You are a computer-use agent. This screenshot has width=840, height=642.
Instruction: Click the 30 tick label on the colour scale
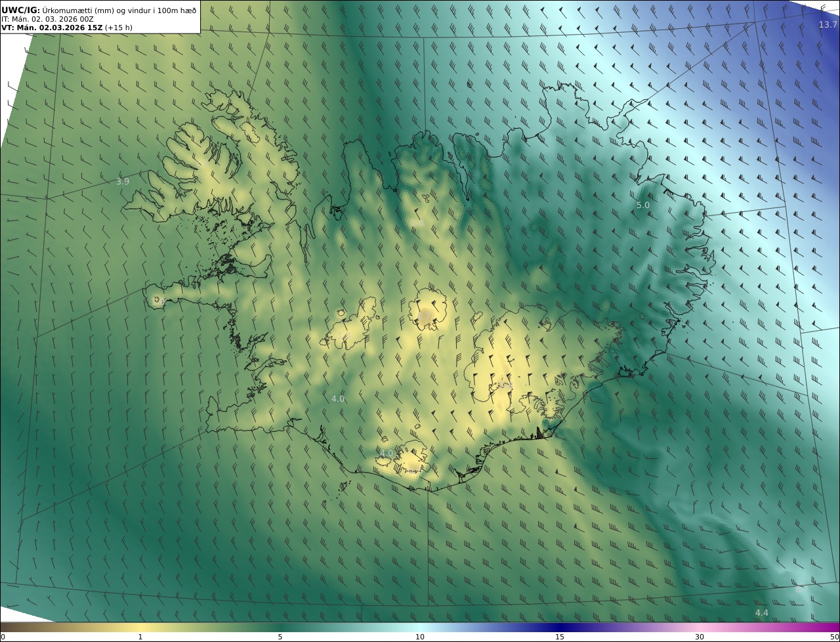[x=700, y=637]
